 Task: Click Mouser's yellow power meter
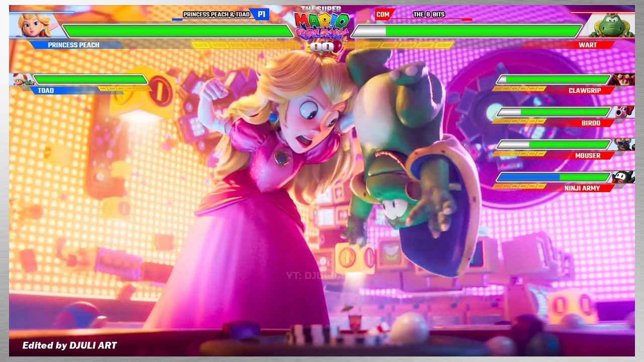pos(519,153)
